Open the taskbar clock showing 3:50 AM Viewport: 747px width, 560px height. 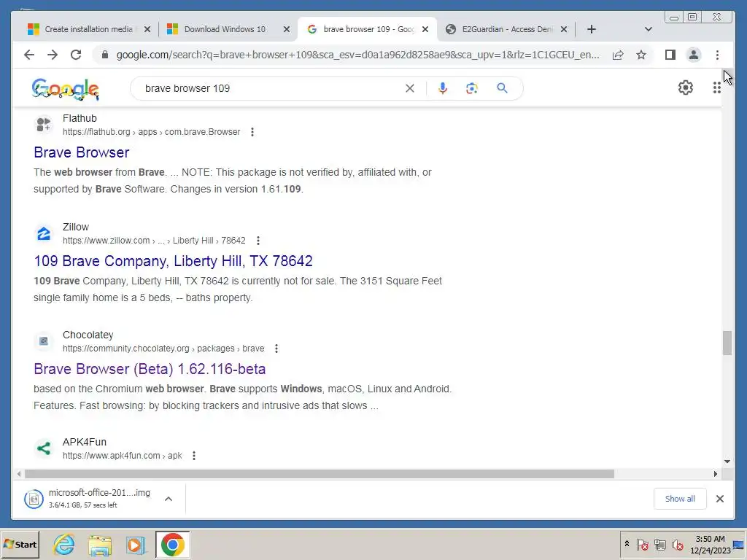point(710,544)
